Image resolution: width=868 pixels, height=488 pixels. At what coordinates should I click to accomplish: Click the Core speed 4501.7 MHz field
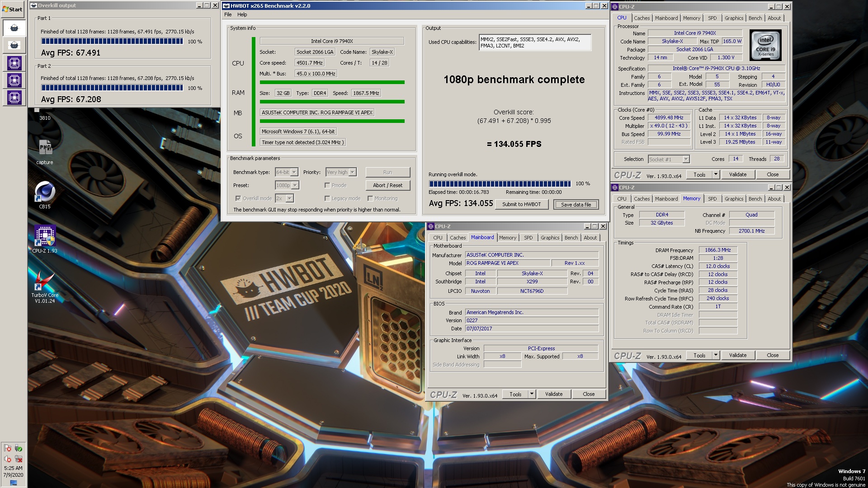(310, 63)
